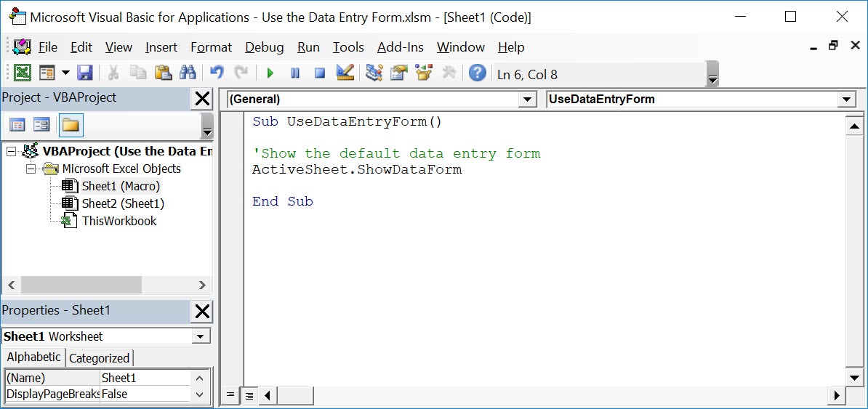This screenshot has height=409, width=868.
Task: Click code window horizontal scroll right arrow
Action: tap(837, 395)
